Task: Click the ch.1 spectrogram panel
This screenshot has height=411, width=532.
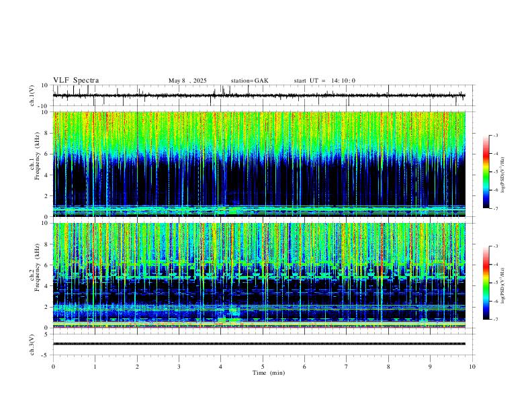Action: 259,164
